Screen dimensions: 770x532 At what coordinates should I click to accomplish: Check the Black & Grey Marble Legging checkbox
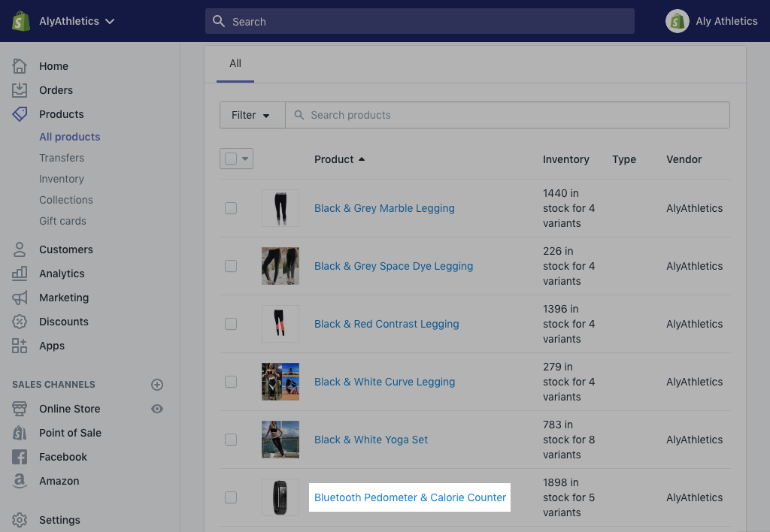pyautogui.click(x=231, y=208)
